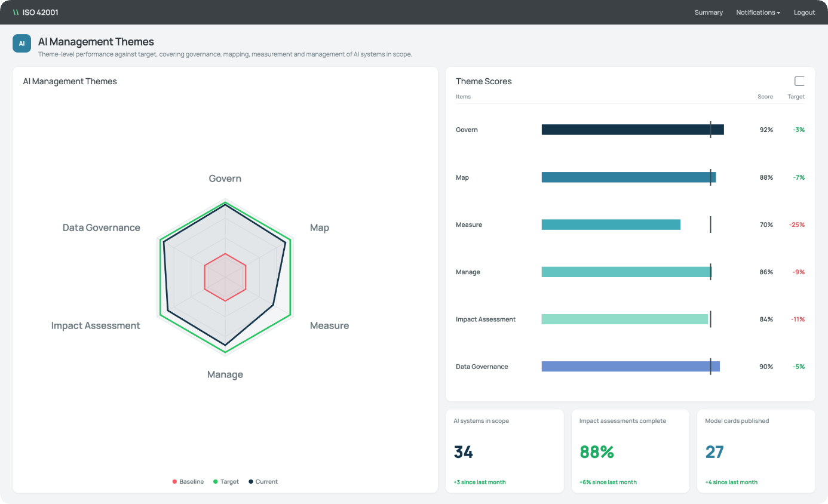Toggle the Current legend series
Viewport: 828px width, 504px height.
[263, 481]
